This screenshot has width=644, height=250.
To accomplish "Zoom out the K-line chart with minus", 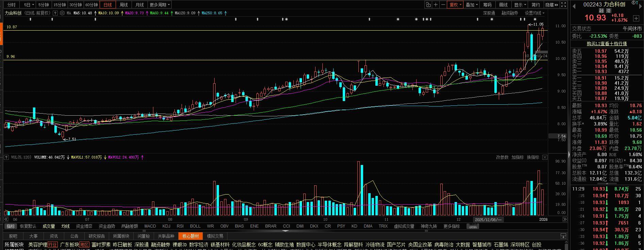I will [x=443, y=5].
